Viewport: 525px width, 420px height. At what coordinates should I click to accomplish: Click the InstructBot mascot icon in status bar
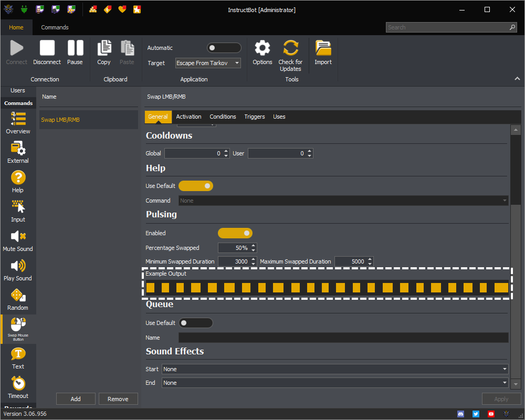click(506, 414)
